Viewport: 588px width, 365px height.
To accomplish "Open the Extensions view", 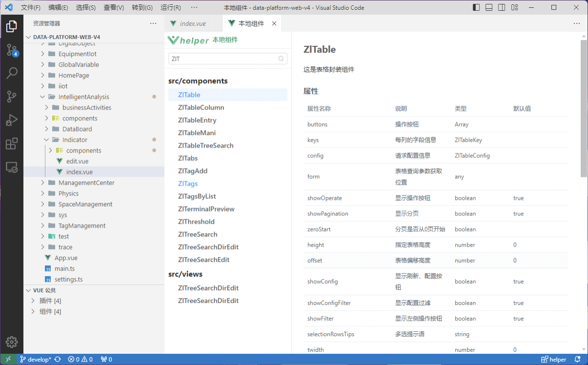I will pyautogui.click(x=12, y=143).
